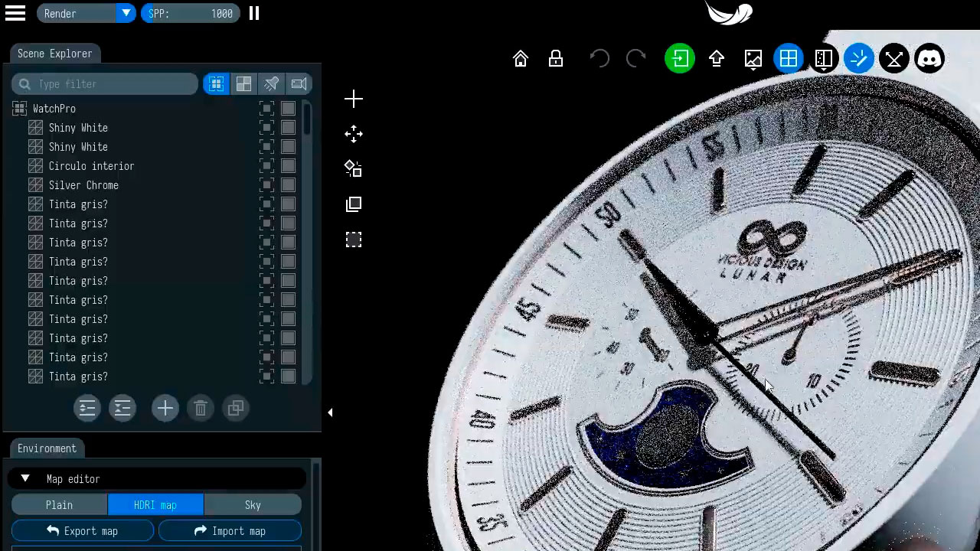
Task: Click the WatchPro focus bracket toggle
Action: pyautogui.click(x=266, y=109)
